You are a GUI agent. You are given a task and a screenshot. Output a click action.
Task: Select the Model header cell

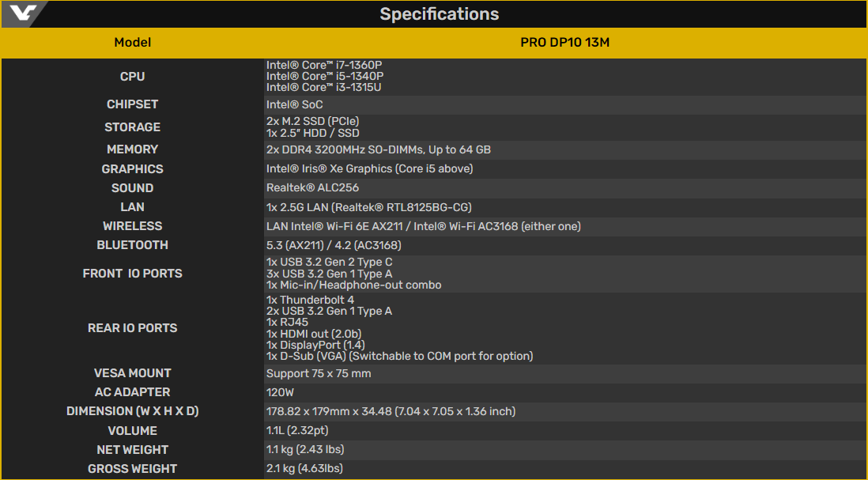click(x=132, y=43)
